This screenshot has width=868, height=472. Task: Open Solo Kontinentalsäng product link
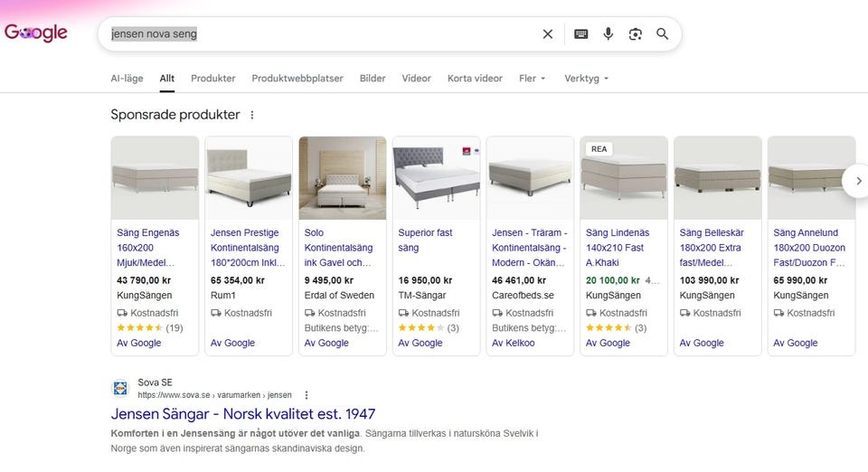[338, 248]
